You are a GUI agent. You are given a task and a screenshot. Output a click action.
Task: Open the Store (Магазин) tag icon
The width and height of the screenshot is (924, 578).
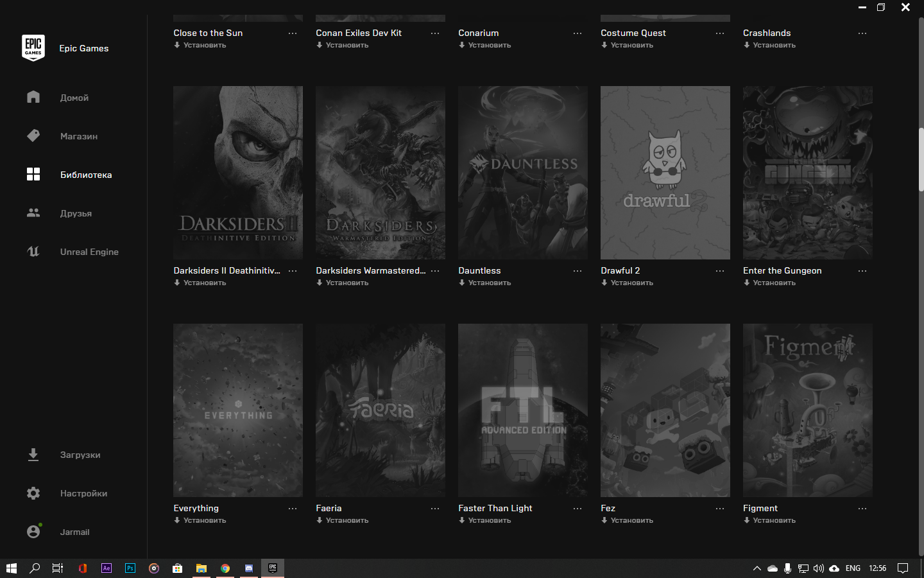coord(33,136)
